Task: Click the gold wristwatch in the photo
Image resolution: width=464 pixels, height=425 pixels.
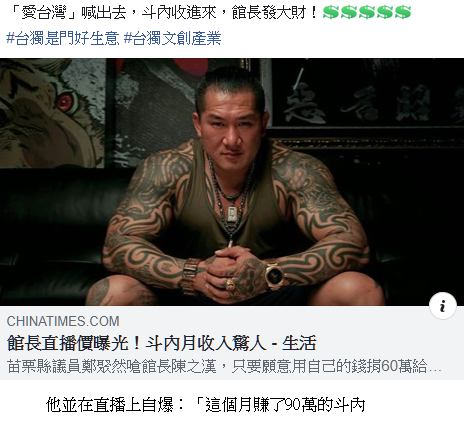Action: pos(275,274)
